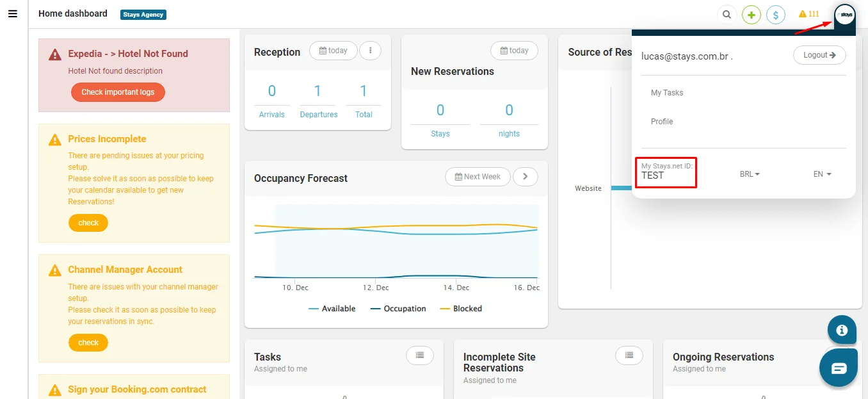Click Check important logs button
The image size is (868, 399).
(118, 92)
